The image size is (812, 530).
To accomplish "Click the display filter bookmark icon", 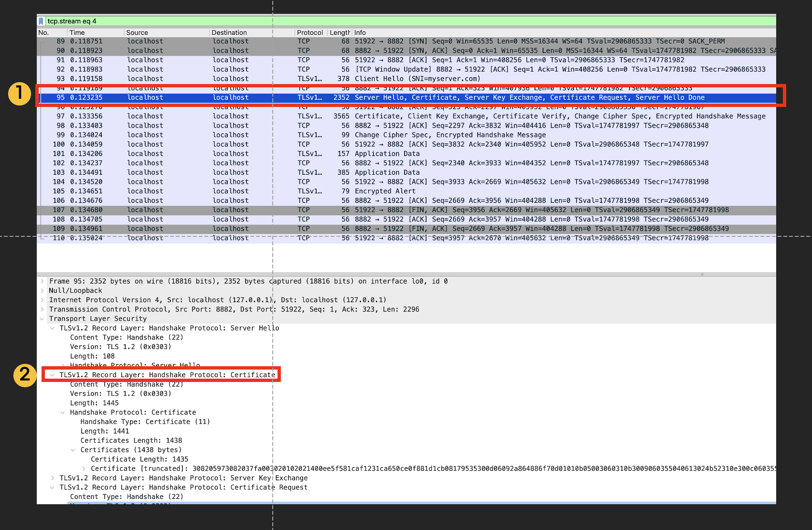I will point(41,21).
